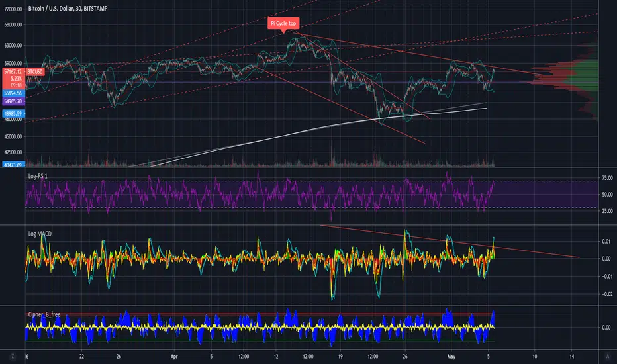Click the 63000.00 price axis label

point(13,46)
